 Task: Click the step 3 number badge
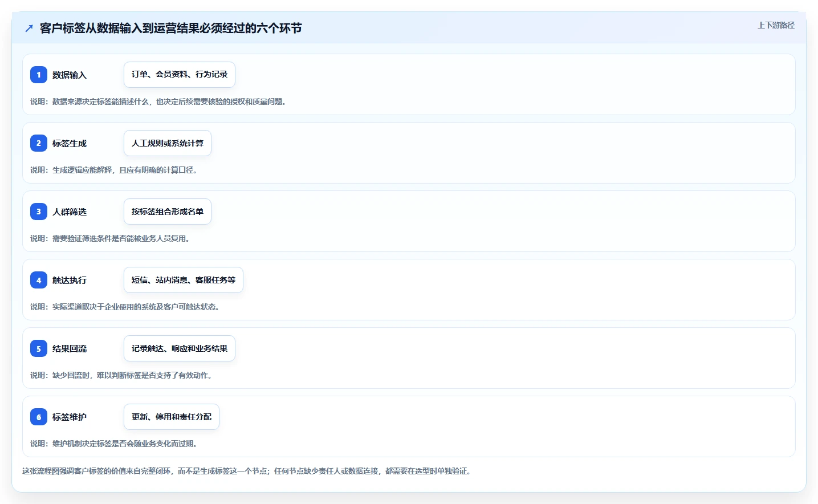tap(39, 212)
